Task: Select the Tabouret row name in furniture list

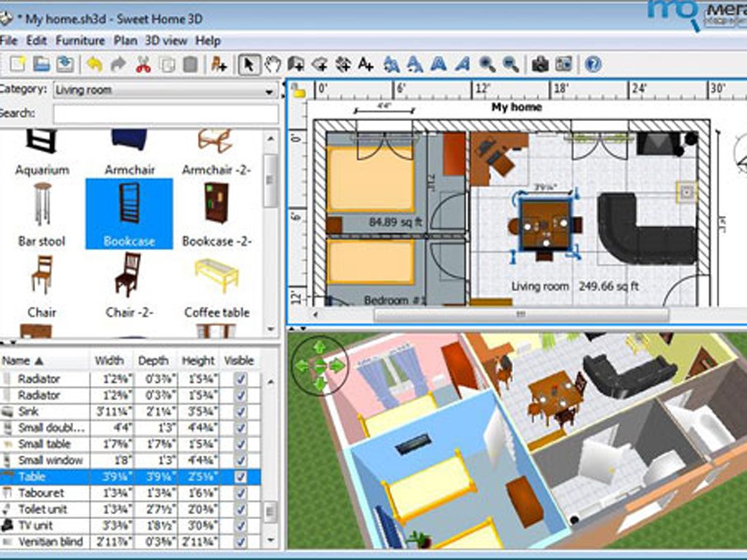Action: 41,493
